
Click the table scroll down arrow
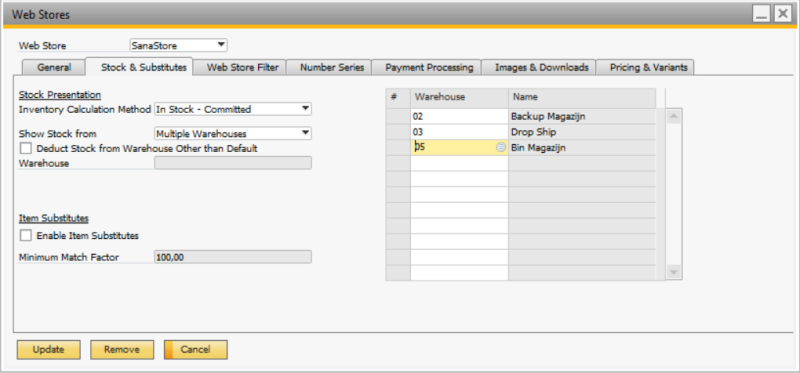(673, 272)
